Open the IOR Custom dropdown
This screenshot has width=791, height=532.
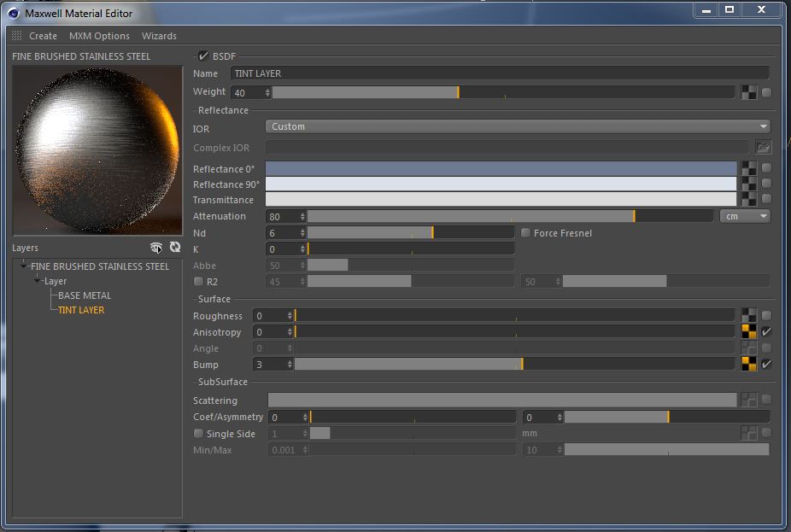518,126
